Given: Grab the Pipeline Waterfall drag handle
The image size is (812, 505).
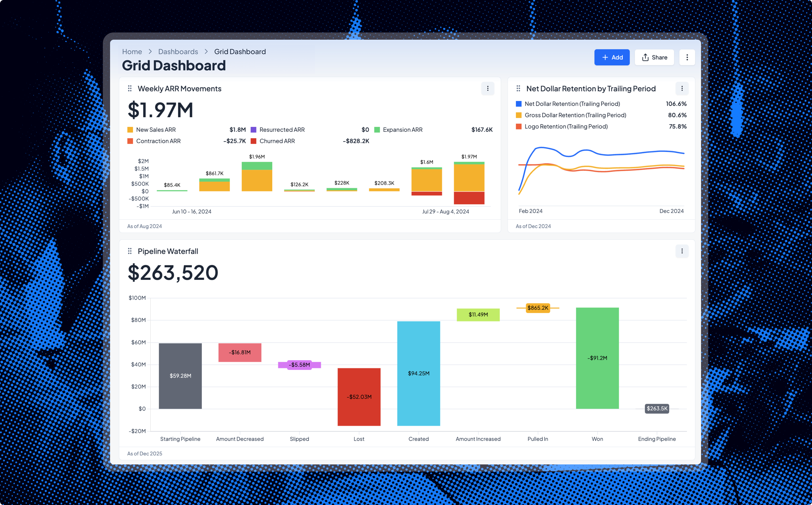Looking at the screenshot, I should coord(130,251).
